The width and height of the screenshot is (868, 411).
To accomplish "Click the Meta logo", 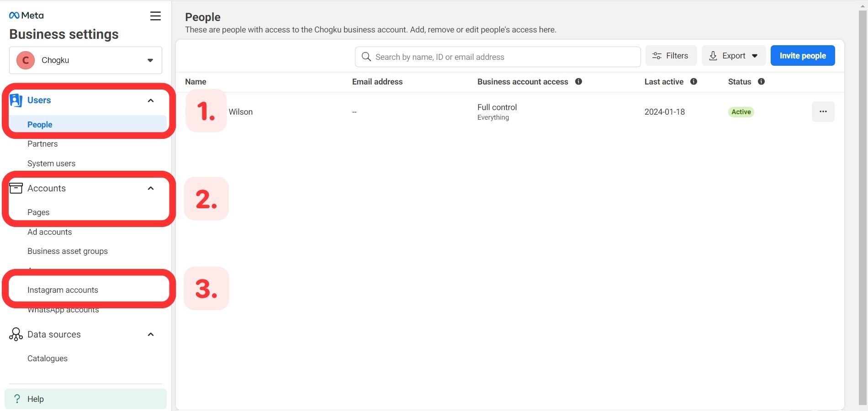I will tap(26, 16).
